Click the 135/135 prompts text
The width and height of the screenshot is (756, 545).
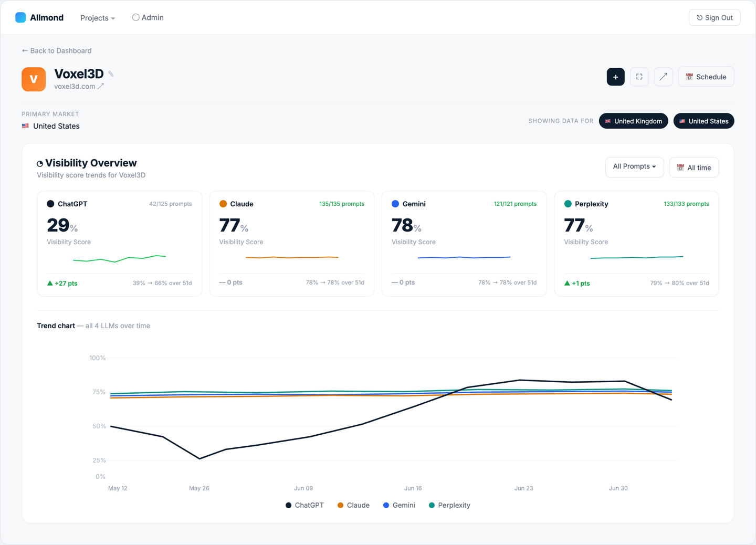[342, 204]
